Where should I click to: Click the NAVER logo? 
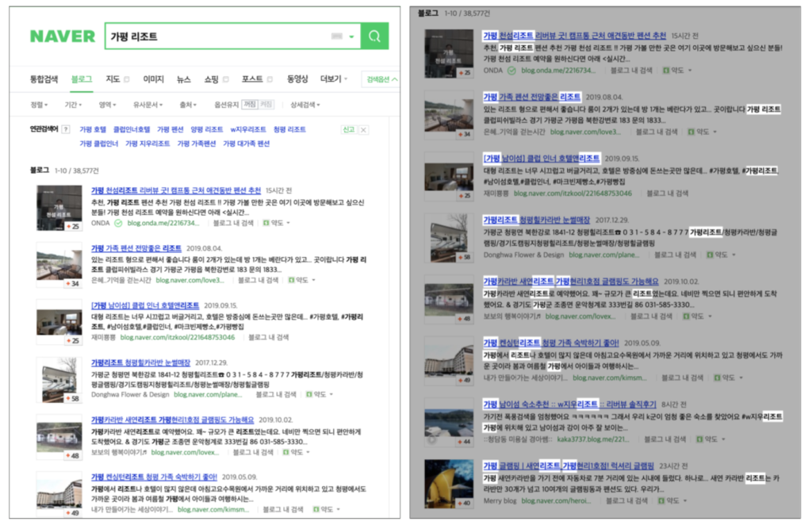(63, 36)
